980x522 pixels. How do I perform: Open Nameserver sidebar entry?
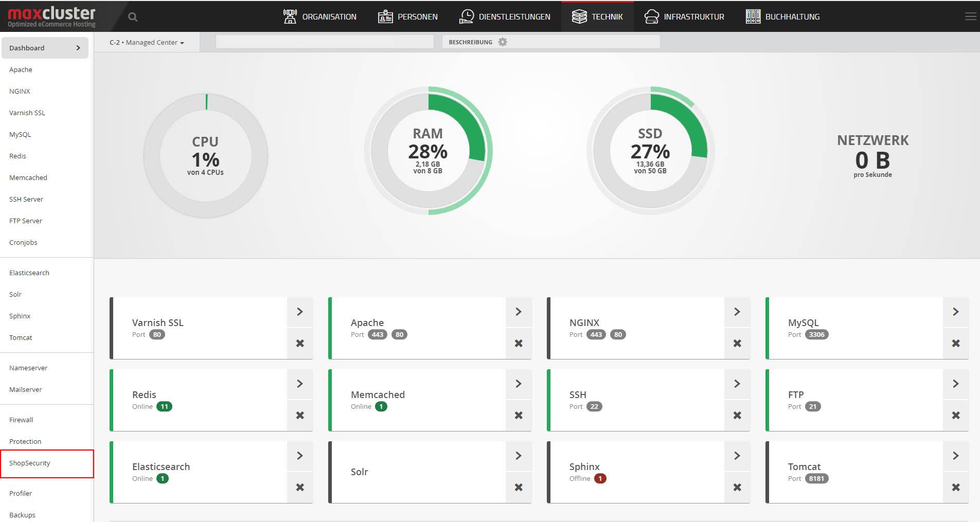[x=28, y=368]
